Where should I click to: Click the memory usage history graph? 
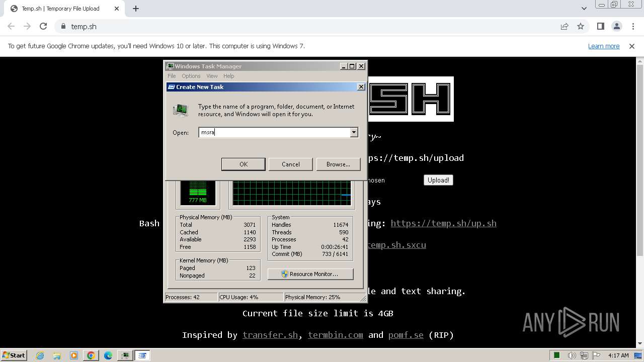click(x=292, y=193)
